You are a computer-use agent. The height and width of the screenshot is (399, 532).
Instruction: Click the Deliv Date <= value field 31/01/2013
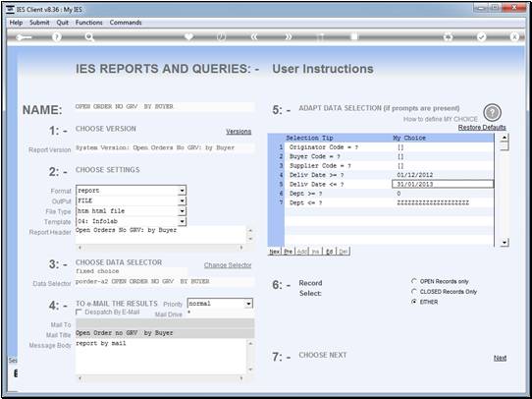443,184
